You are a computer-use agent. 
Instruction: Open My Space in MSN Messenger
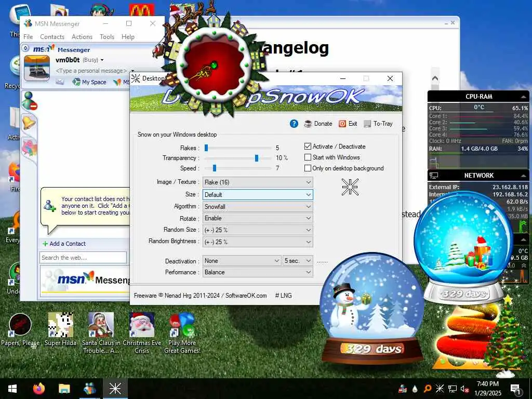click(89, 82)
